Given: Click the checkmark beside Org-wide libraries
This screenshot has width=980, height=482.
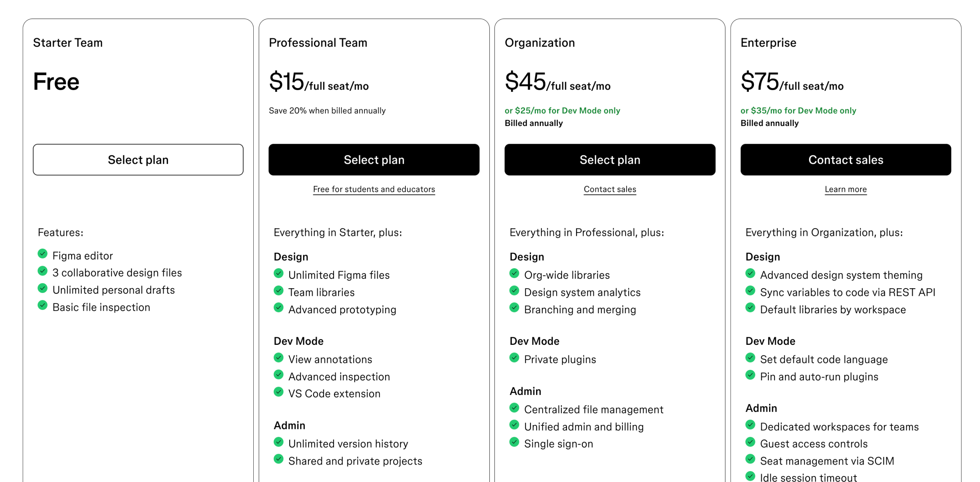Looking at the screenshot, I should point(514,273).
